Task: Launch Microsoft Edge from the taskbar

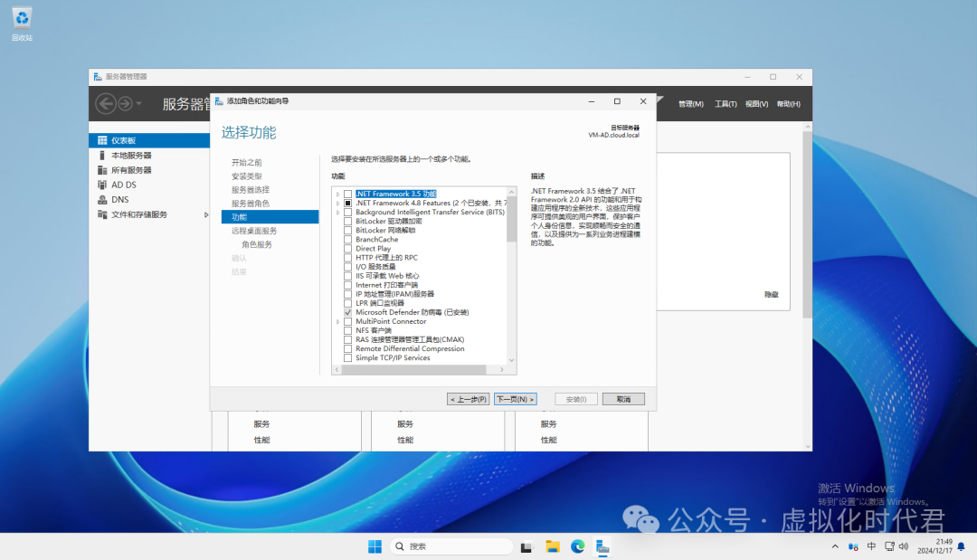Action: 577,546
